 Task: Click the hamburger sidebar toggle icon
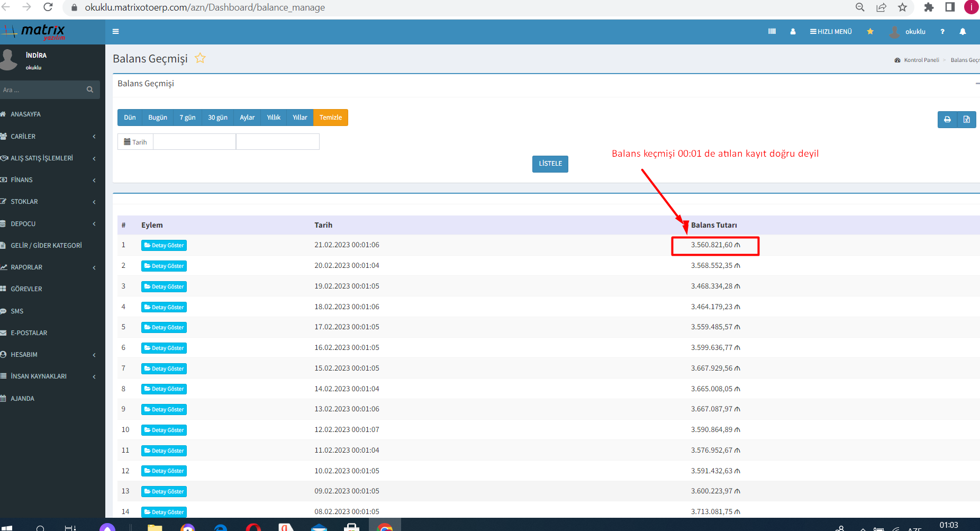pos(115,32)
